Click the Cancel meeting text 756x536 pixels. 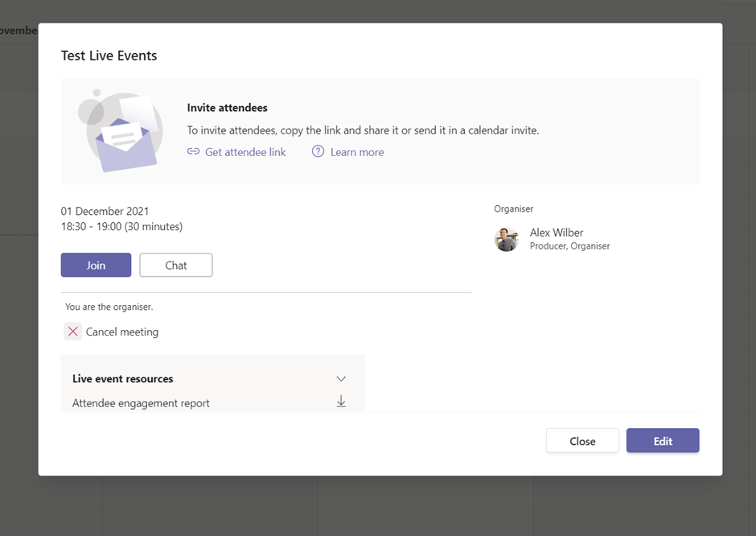click(x=122, y=332)
